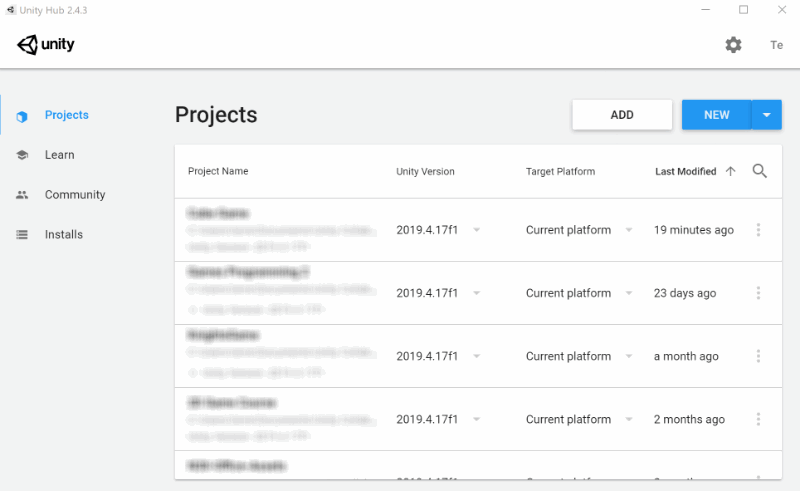
Task: Open the project search magnifier icon
Action: tap(759, 171)
